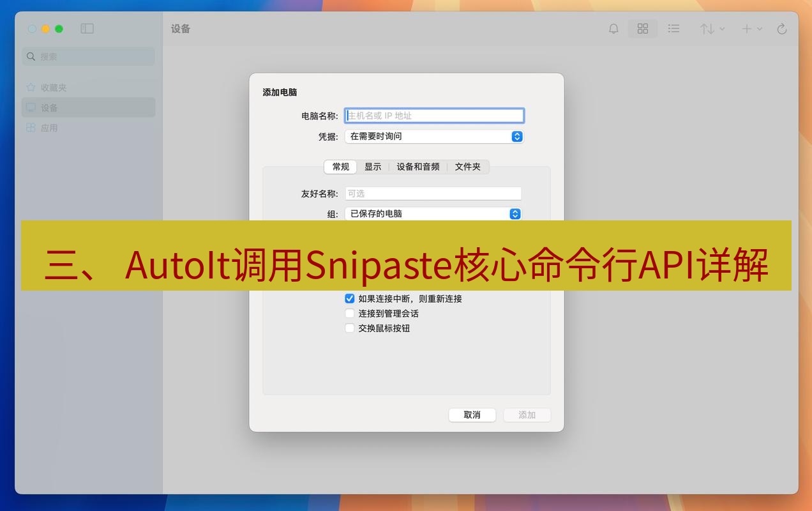This screenshot has width=812, height=511.
Task: Select Apps (应用) in the sidebar
Action: (89, 128)
